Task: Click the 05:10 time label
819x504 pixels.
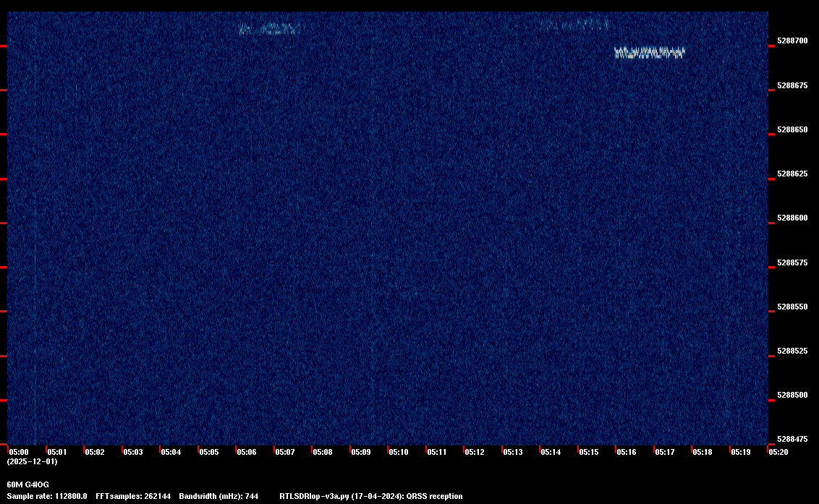Action: [x=399, y=452]
